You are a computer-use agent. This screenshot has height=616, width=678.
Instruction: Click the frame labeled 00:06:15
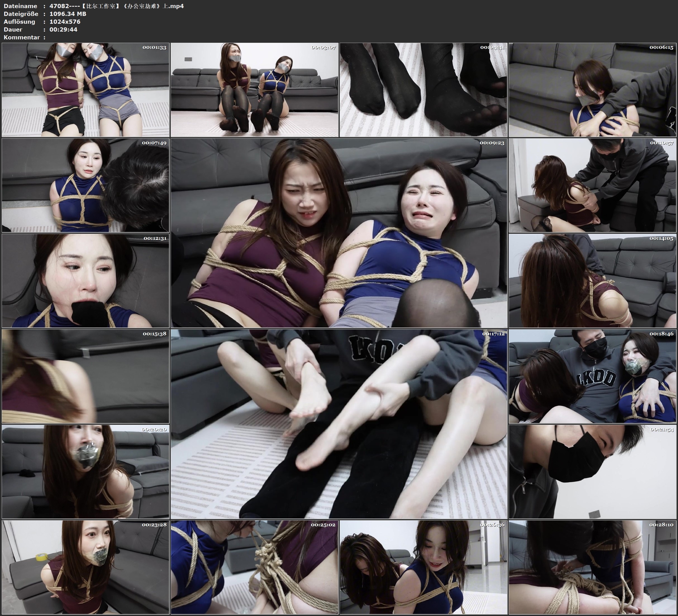[x=592, y=90]
